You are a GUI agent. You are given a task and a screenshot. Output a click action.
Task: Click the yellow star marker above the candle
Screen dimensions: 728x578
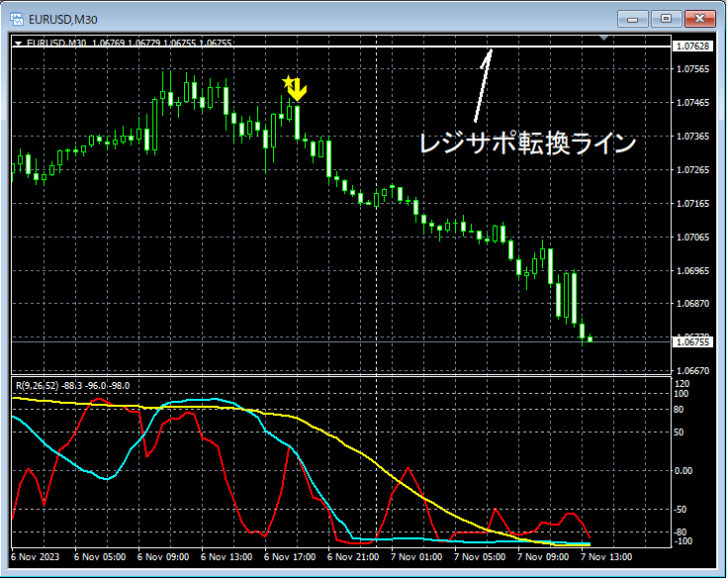288,82
